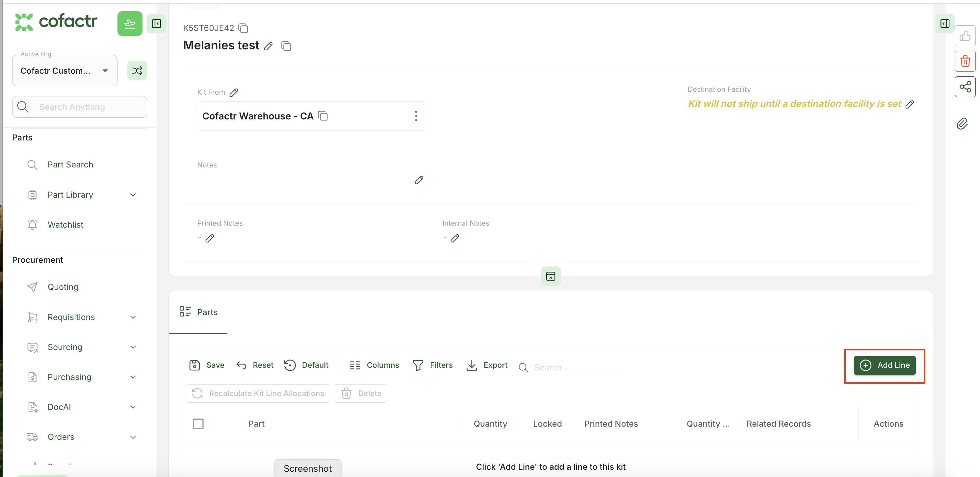Go to Quoting

[x=63, y=287]
